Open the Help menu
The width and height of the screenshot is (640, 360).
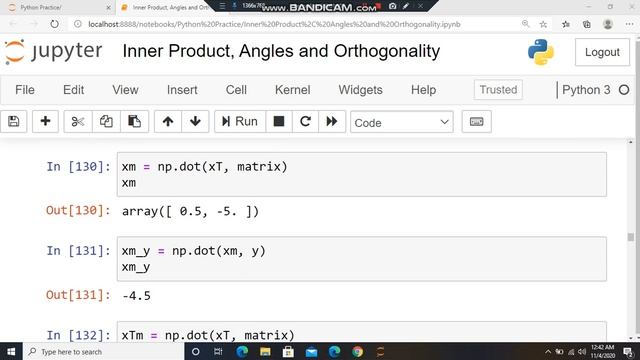pos(423,90)
